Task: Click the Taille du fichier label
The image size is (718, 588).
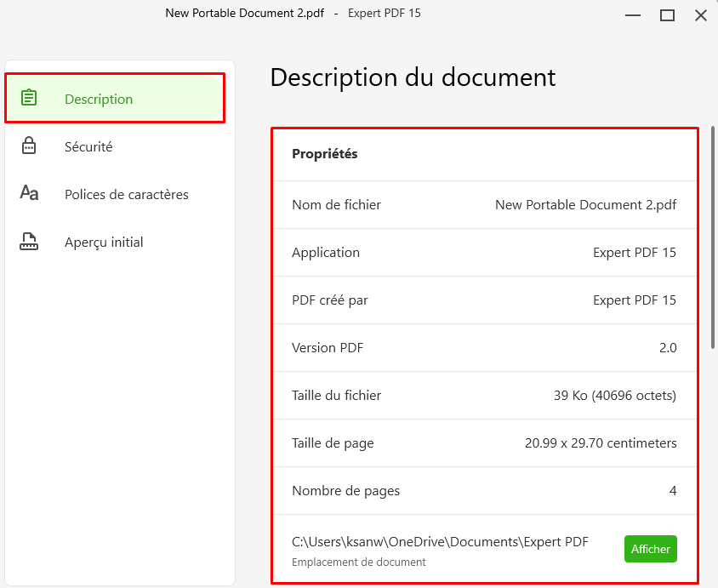Action: pos(337,395)
